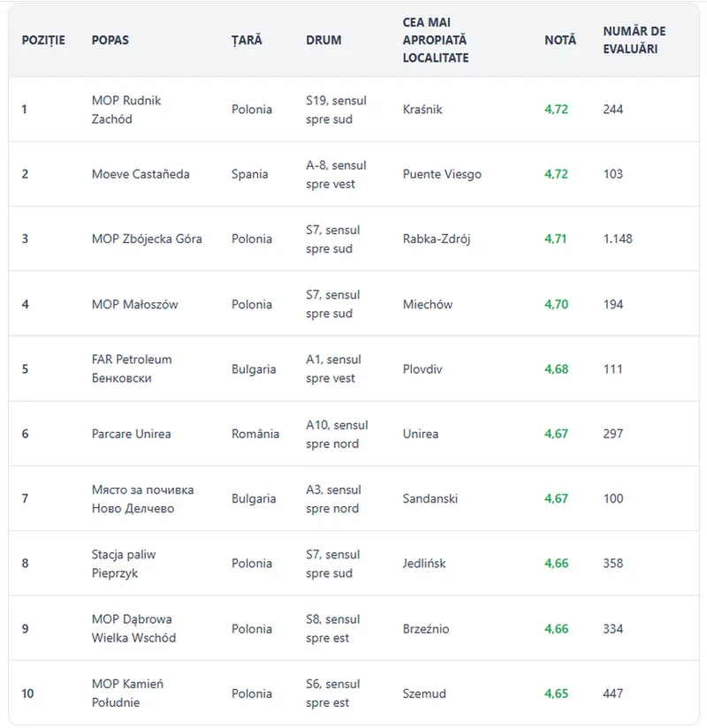Click the MOP Małoszów entry
This screenshot has width=707, height=728.
pos(134,304)
